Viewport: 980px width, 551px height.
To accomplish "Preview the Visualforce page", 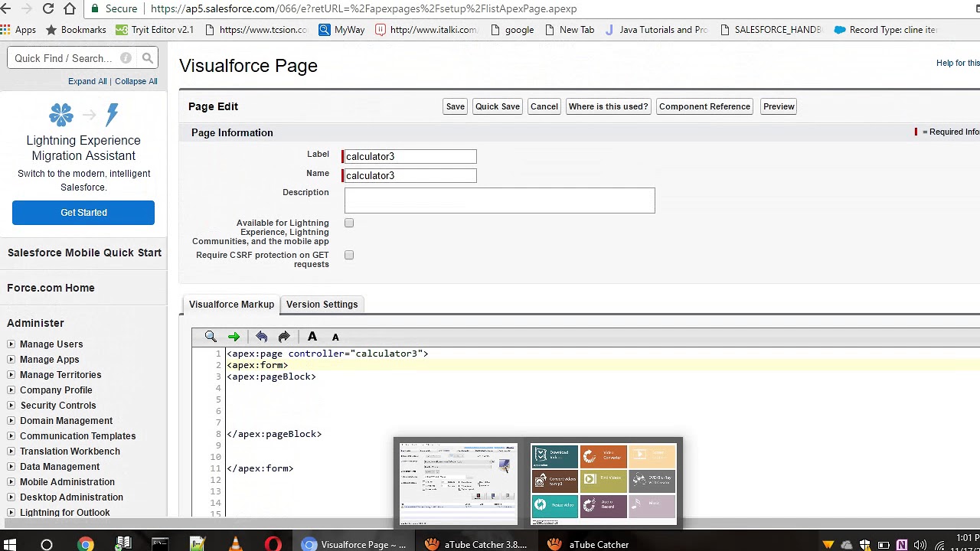I will click(x=779, y=106).
